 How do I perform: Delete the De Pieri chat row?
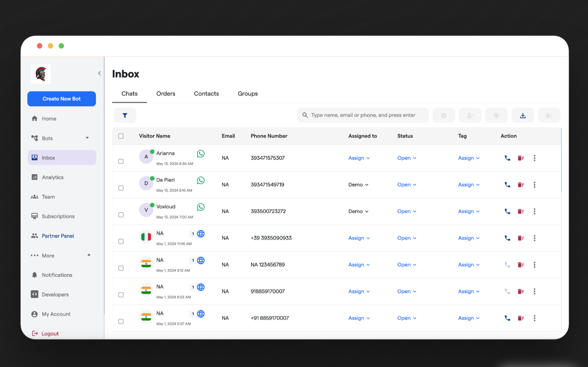tap(521, 185)
